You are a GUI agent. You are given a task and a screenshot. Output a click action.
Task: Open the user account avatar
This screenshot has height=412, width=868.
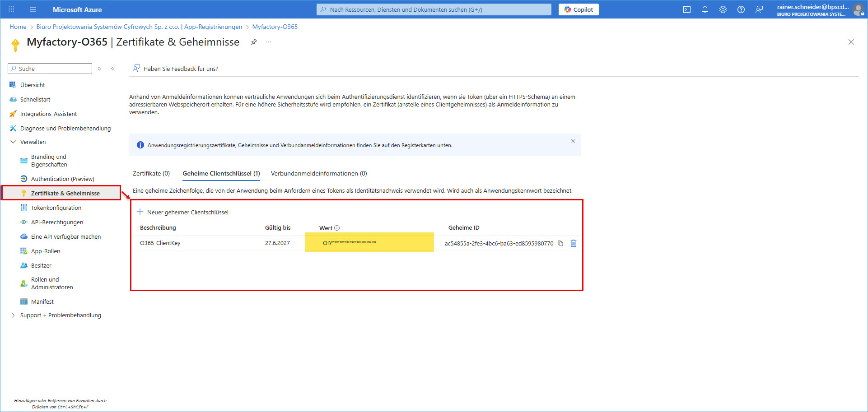pyautogui.click(x=859, y=10)
